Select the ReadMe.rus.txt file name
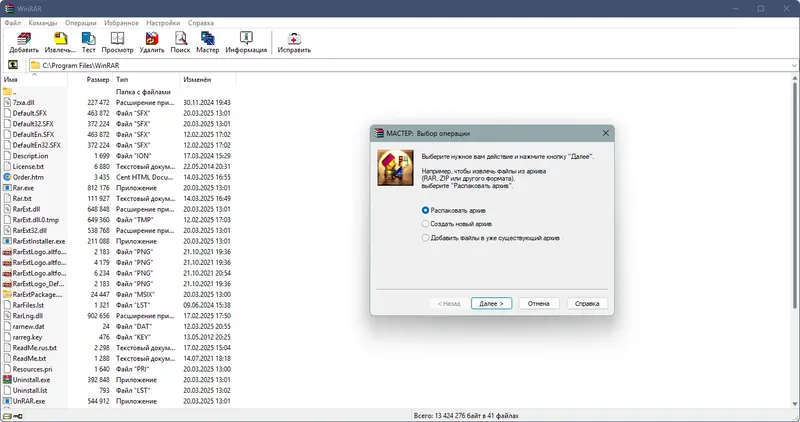The width and height of the screenshot is (800, 422). point(35,348)
